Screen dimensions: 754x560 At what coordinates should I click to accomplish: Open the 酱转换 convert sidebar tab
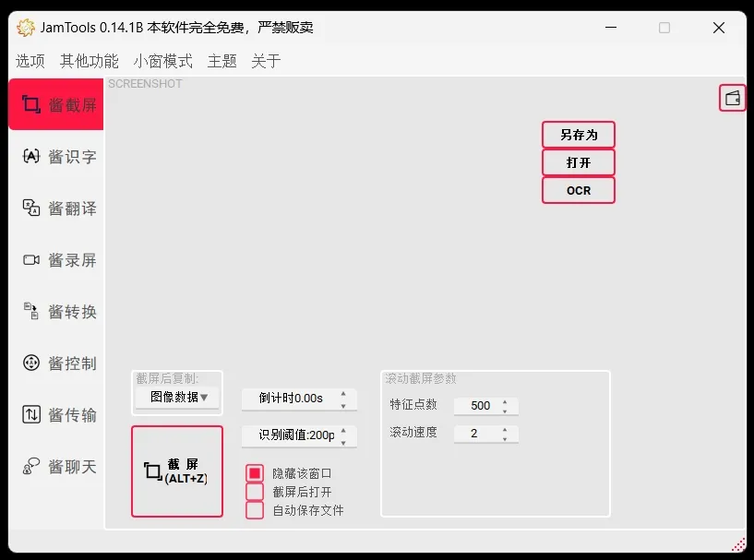pos(55,312)
